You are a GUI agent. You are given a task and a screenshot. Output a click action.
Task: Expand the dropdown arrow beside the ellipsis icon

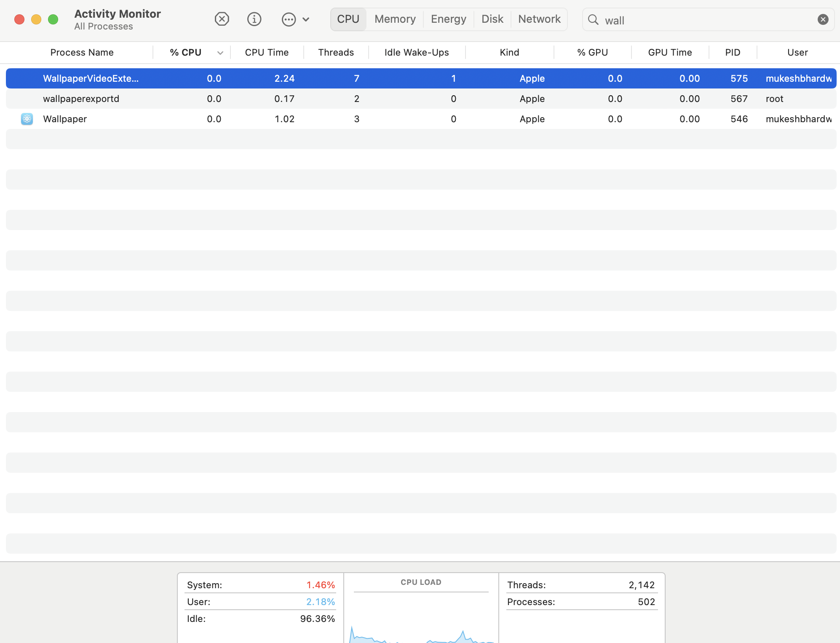(x=306, y=19)
